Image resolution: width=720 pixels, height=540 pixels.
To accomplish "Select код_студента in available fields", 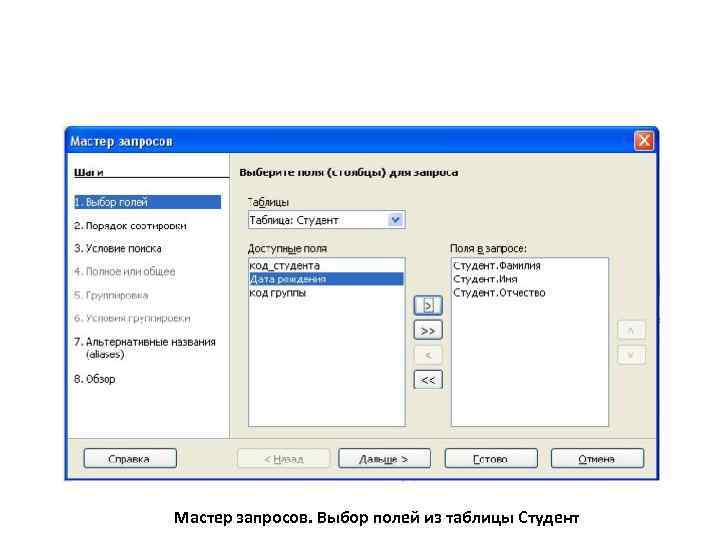I will pyautogui.click(x=326, y=265).
